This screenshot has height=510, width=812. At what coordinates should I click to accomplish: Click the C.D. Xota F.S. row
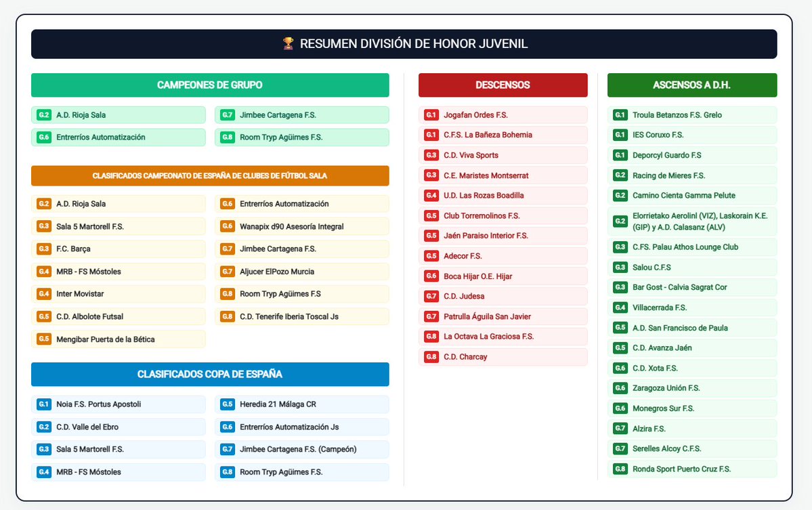click(692, 368)
